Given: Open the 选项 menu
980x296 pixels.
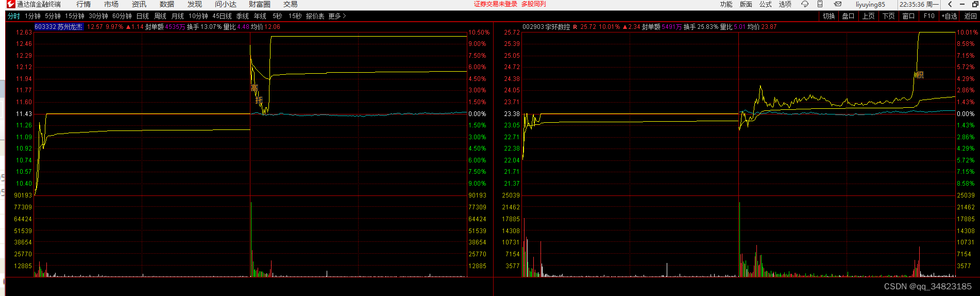Looking at the screenshot, I should click(785, 4).
